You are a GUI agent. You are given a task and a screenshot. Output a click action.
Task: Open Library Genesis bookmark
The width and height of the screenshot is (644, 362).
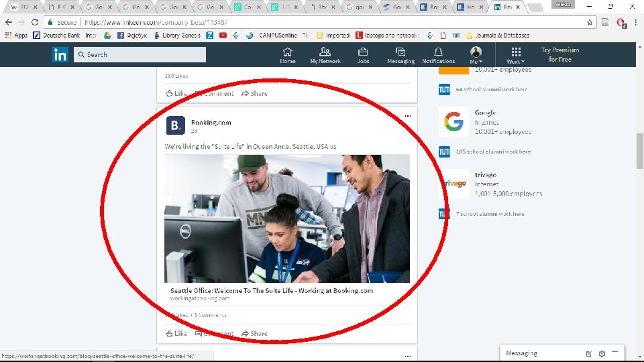177,36
